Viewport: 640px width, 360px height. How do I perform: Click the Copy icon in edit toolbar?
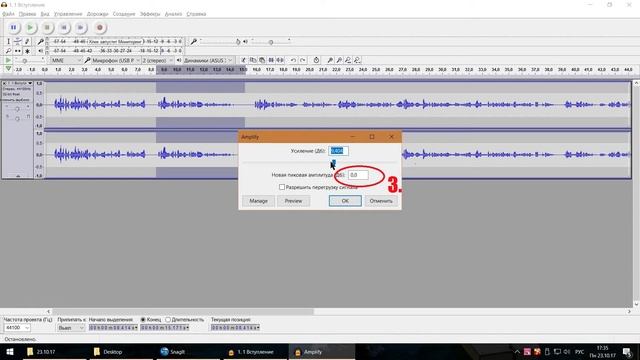[x=253, y=60]
